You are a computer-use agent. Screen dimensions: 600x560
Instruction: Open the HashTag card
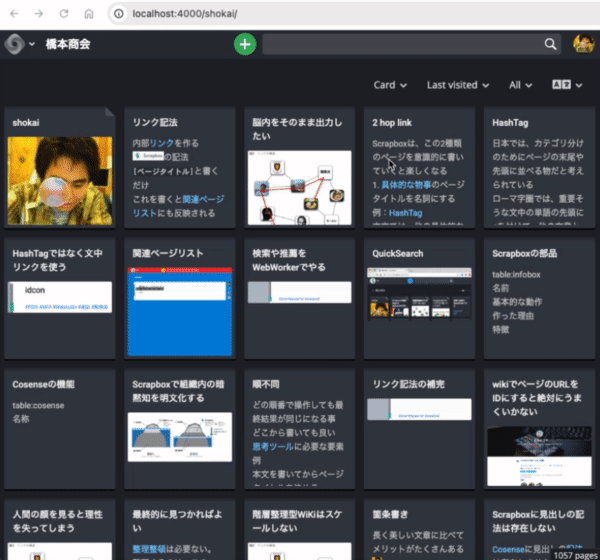539,168
